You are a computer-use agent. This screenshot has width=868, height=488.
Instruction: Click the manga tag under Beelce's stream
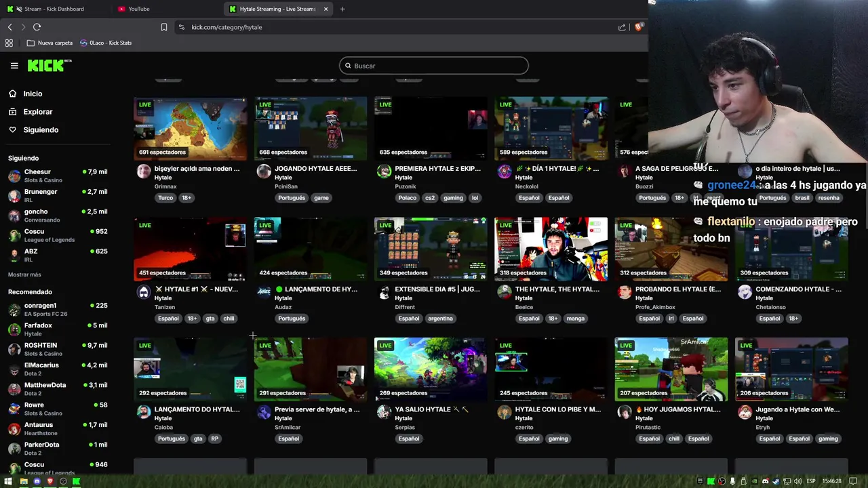point(575,319)
